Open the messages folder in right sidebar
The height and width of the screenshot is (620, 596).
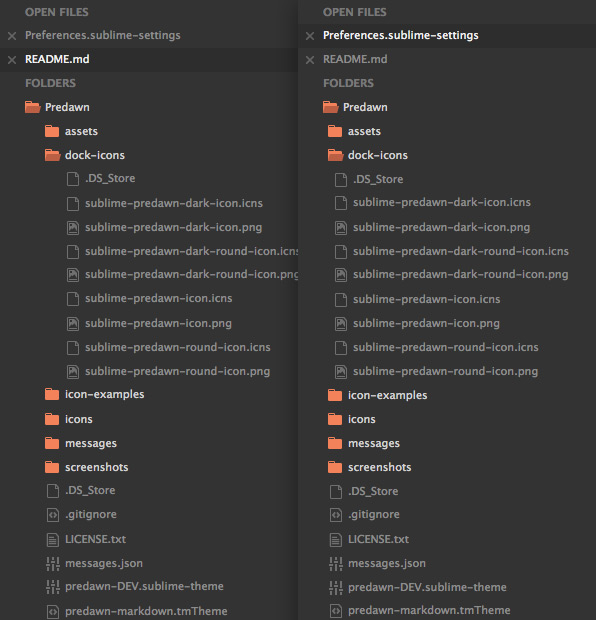click(374, 444)
